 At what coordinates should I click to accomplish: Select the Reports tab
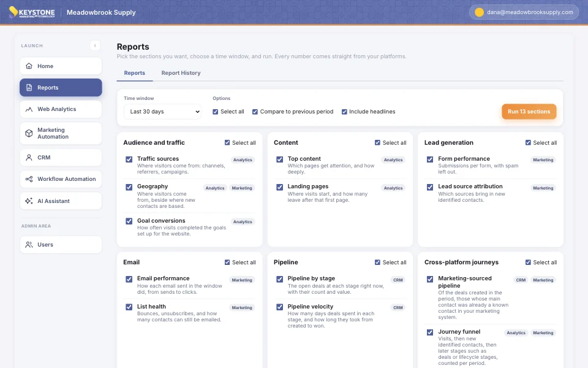pos(135,73)
